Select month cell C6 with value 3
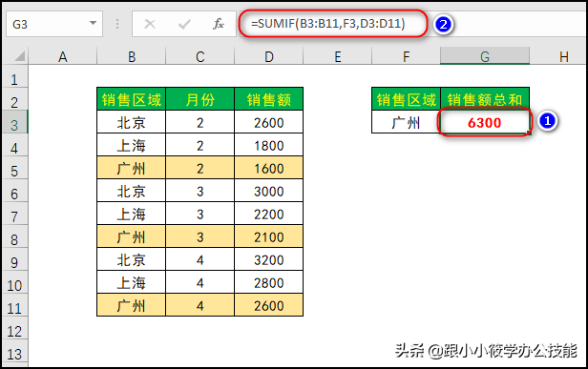This screenshot has height=369, width=588. coord(199,191)
